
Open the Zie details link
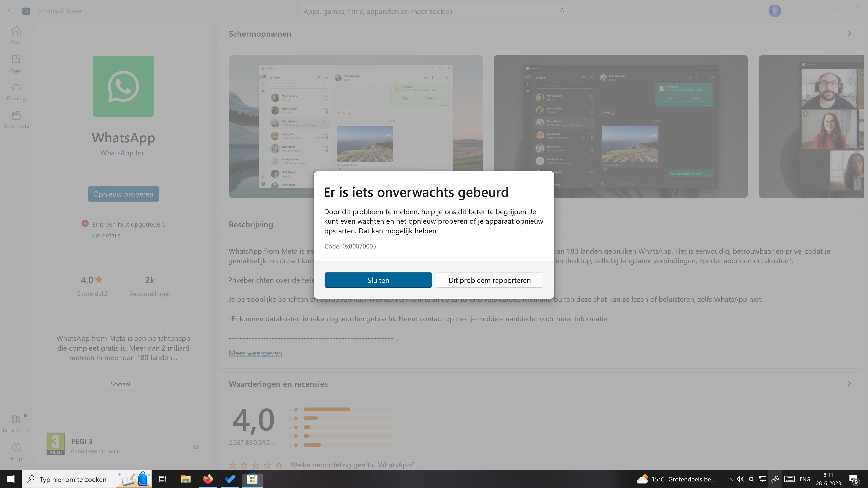(106, 235)
